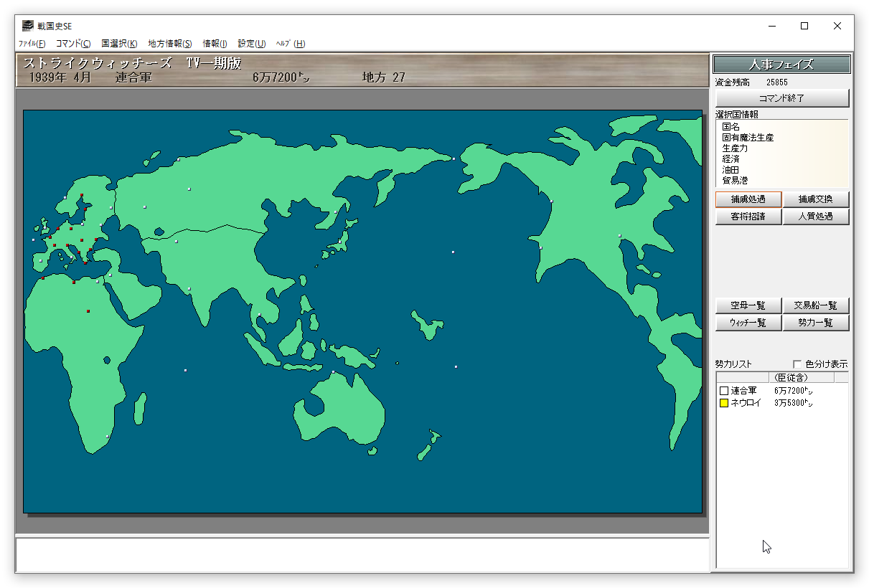869x588 pixels.
Task: Open the 空母一覧 carrier list
Action: coord(748,305)
